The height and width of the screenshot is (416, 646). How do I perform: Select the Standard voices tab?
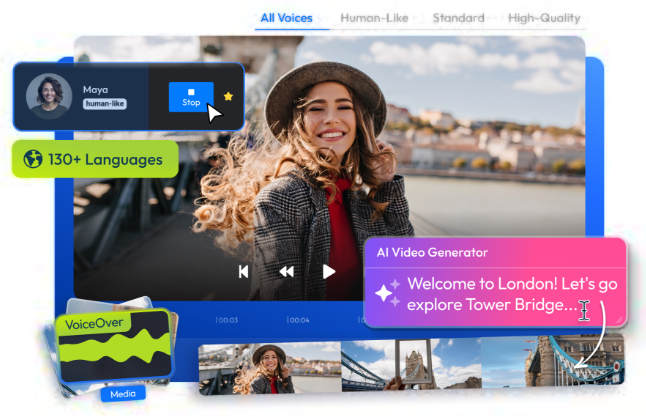459,18
